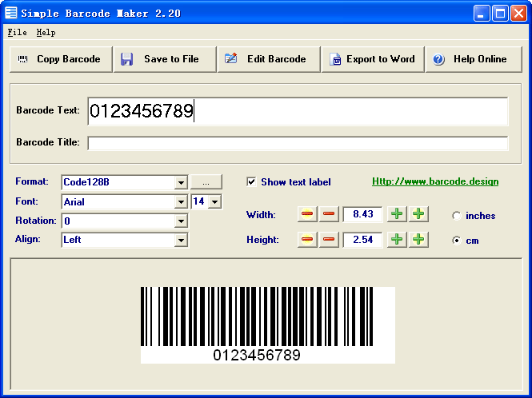
Task: Click the Export to Word button
Action: coord(373,59)
